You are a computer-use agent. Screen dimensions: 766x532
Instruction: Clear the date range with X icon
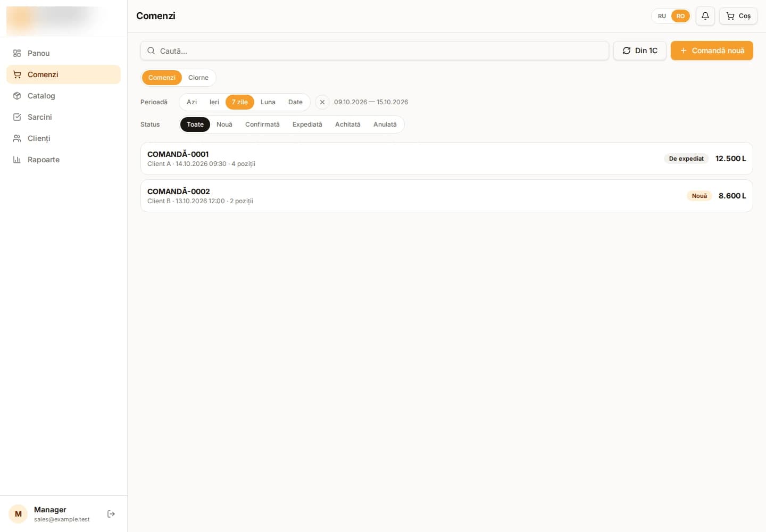[322, 102]
